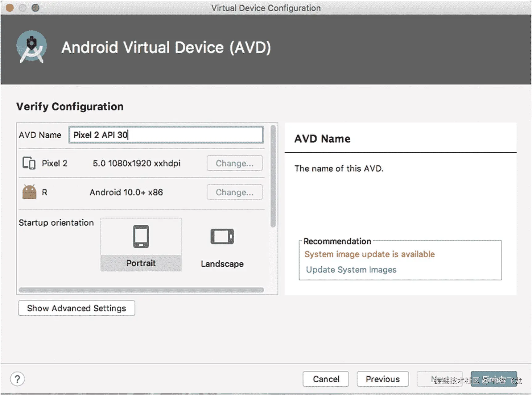This screenshot has width=532, height=395.
Task: Click the 'The name of this AVD.' description
Action: 339,168
